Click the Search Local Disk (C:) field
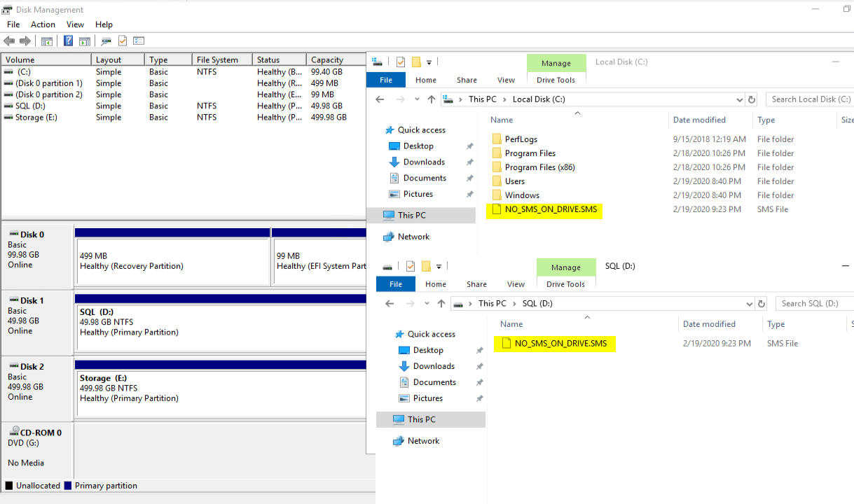The image size is (854, 504). (x=811, y=99)
